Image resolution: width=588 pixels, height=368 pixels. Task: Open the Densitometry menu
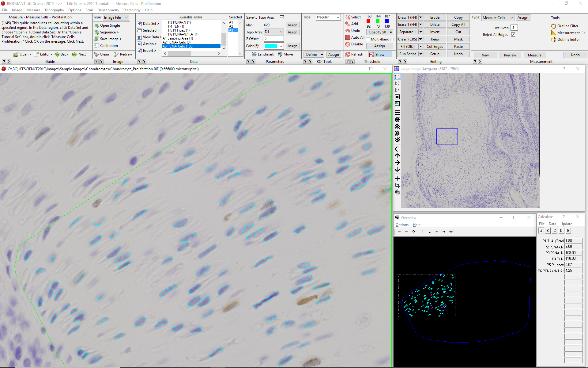point(108,10)
